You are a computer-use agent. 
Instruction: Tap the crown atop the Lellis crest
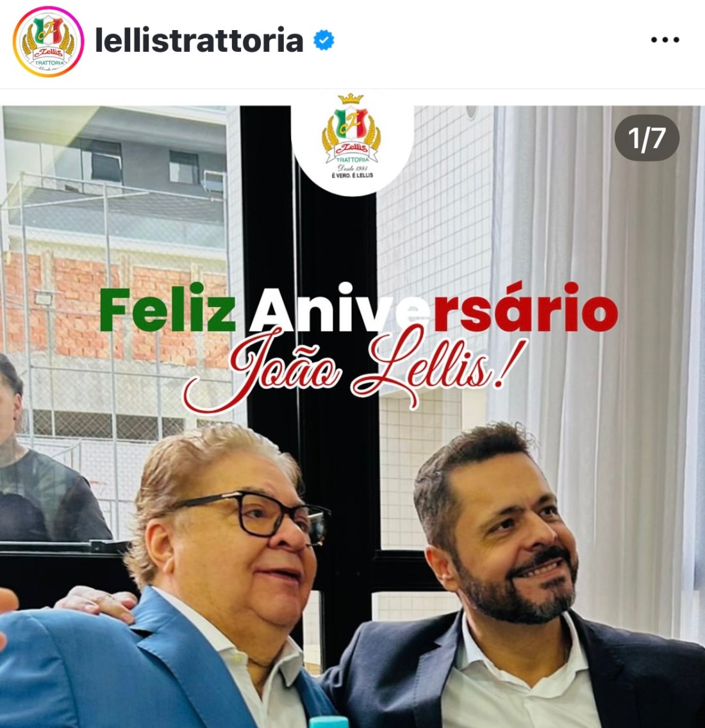pyautogui.click(x=351, y=99)
